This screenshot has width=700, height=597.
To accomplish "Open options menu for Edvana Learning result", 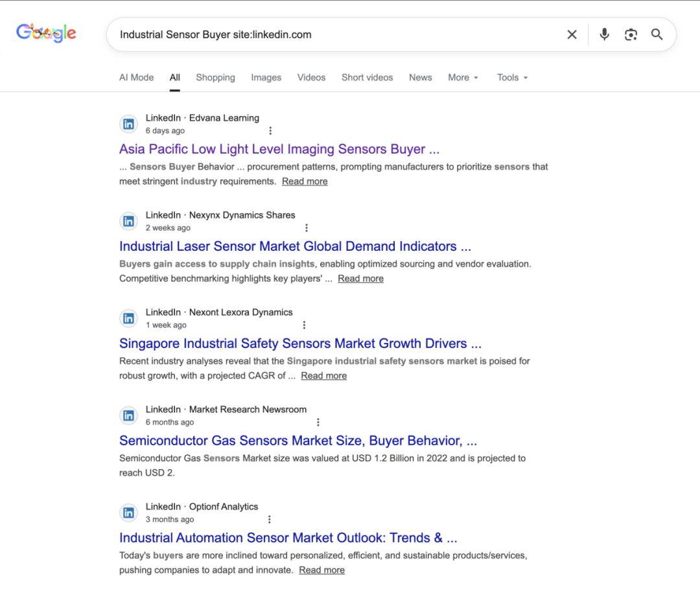I will click(270, 131).
